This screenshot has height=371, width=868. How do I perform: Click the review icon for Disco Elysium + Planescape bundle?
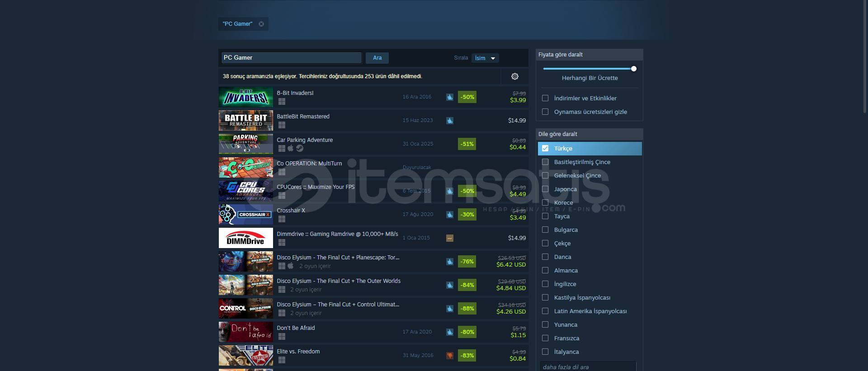tap(450, 262)
